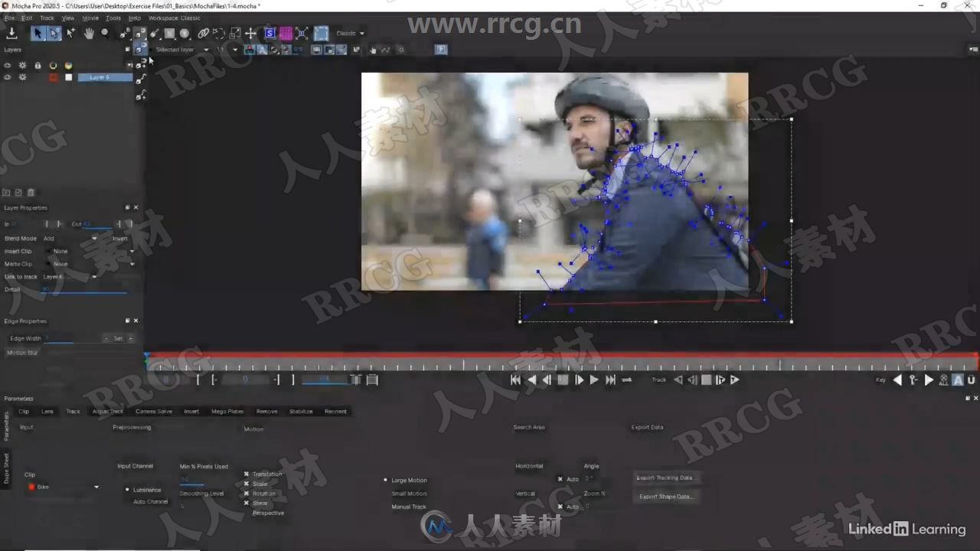Jump to first frame in playback controls
The width and height of the screenshot is (980, 551).
coord(515,380)
